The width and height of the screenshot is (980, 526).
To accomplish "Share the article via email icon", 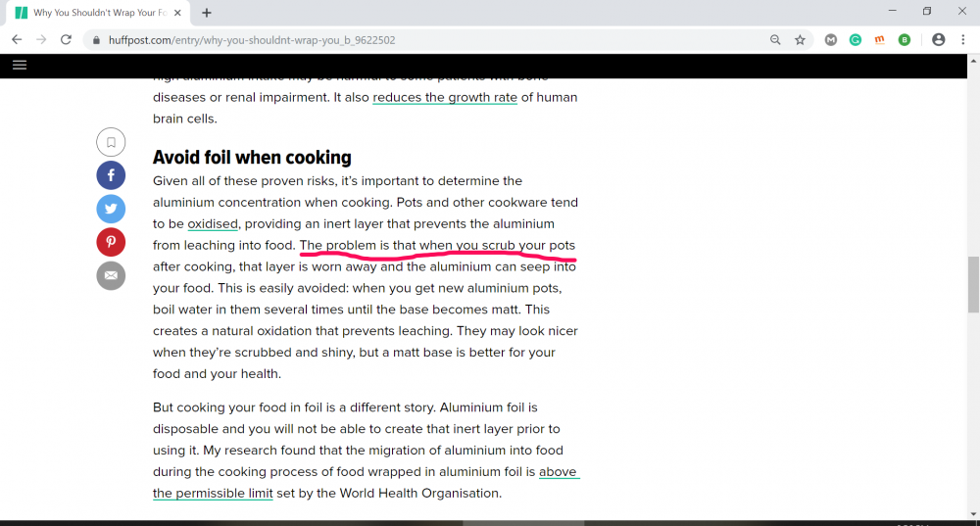I will coord(111,275).
